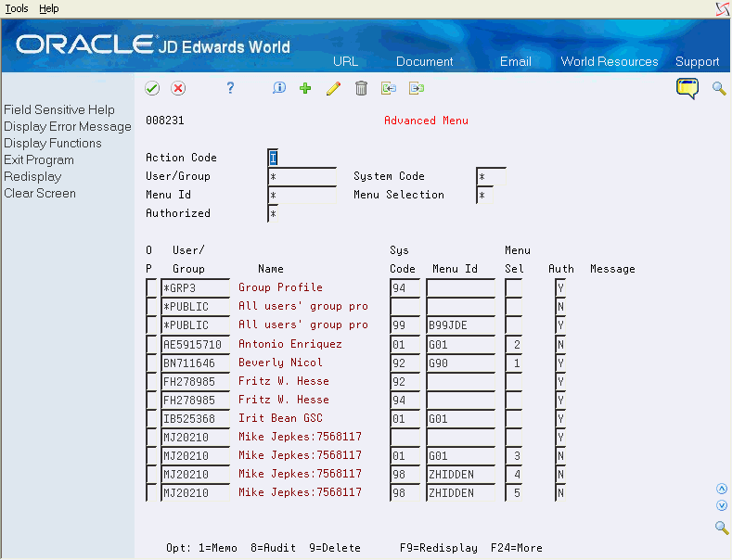Screen dimensions: 732x560
Task: Click the pencil Change icon
Action: tap(333, 88)
